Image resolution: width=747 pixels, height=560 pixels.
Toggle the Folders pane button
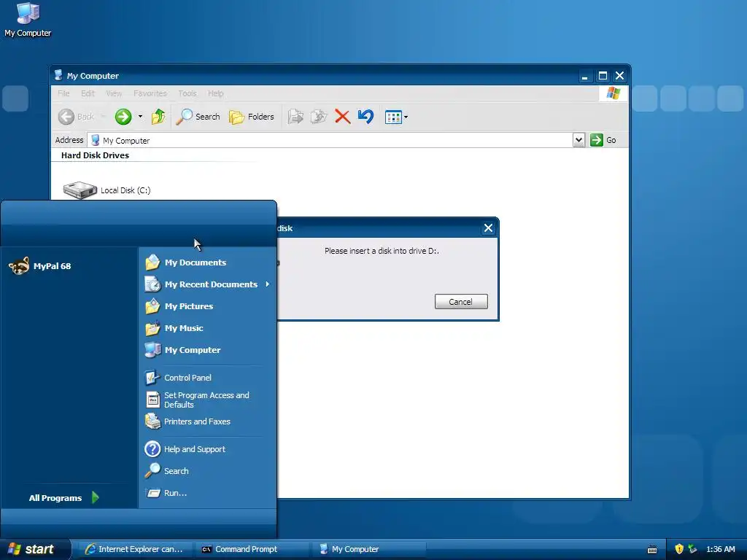tap(252, 117)
